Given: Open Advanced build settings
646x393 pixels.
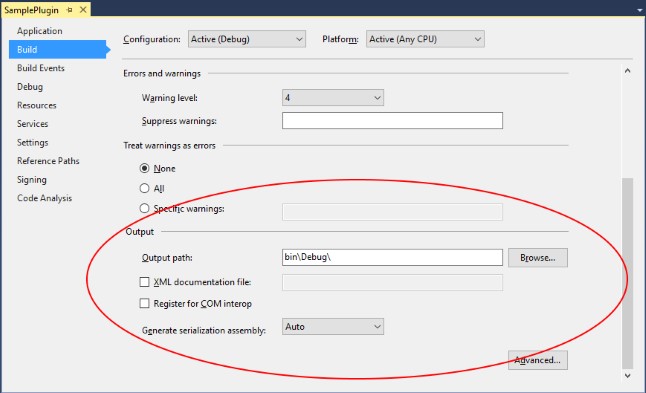Looking at the screenshot, I should (x=538, y=360).
